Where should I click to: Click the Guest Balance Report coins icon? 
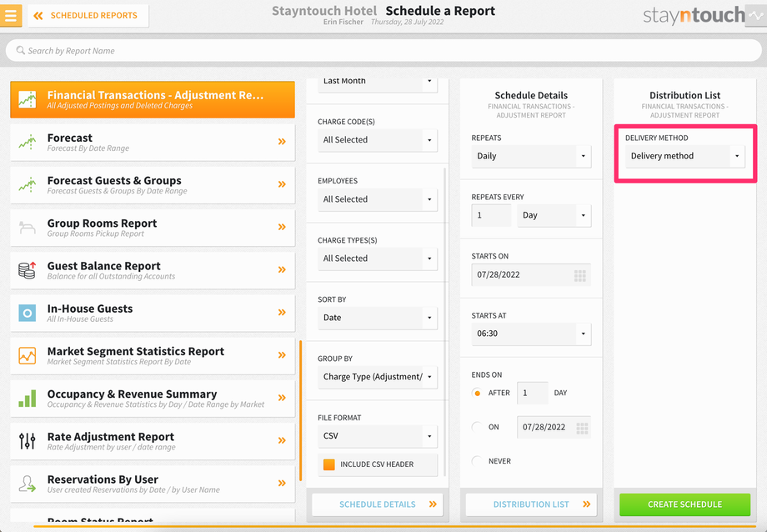[28, 270]
